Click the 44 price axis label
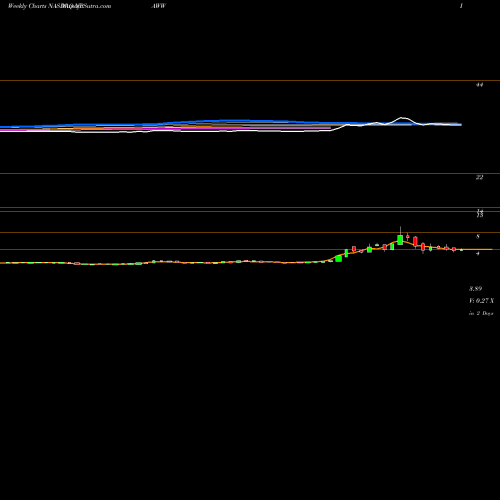The height and width of the screenshot is (500, 500). click(479, 85)
